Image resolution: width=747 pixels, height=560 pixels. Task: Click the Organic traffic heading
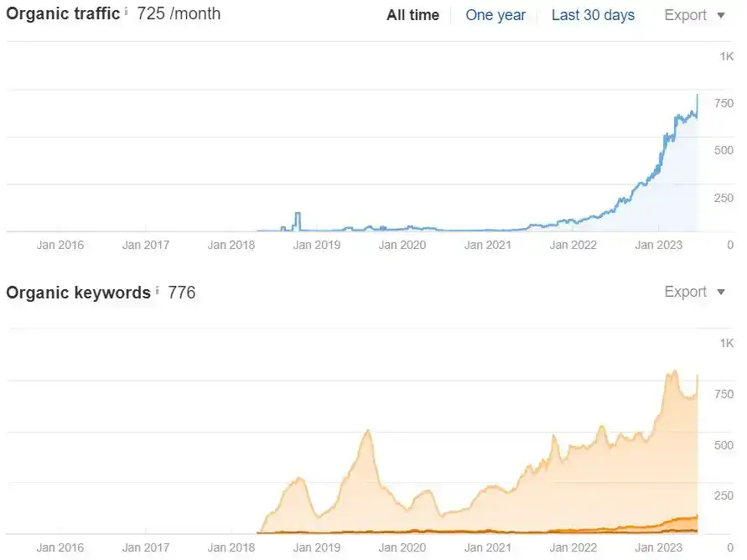tap(63, 14)
